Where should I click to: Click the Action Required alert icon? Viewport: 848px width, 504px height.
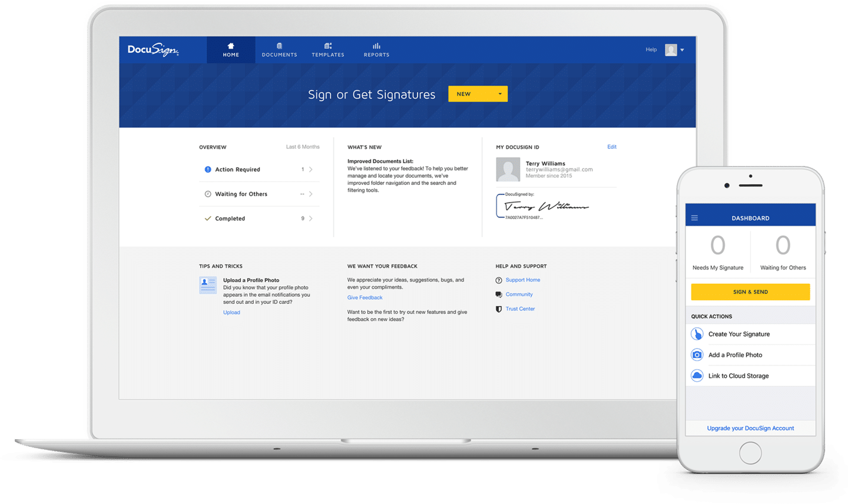pyautogui.click(x=208, y=170)
